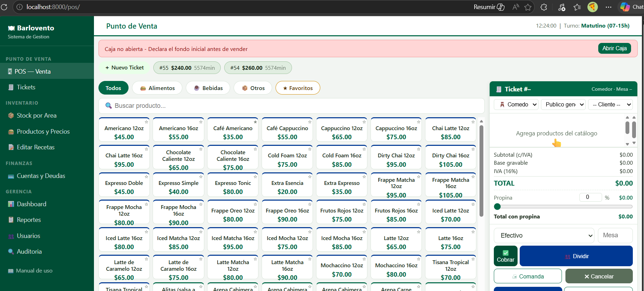644x291 pixels.
Task: Add Tisana Tropical 12oz to the ticket
Action: 451,267
